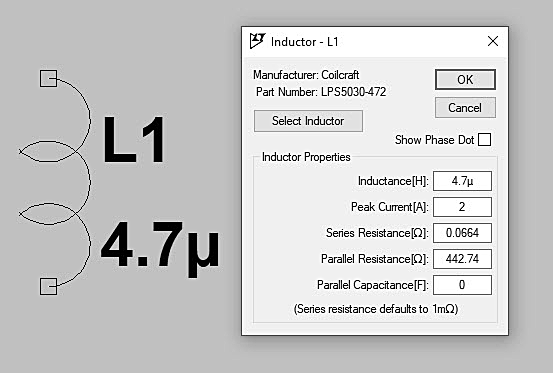Click the Inductor Properties group label
Image resolution: width=553 pixels, height=373 pixels.
point(306,157)
